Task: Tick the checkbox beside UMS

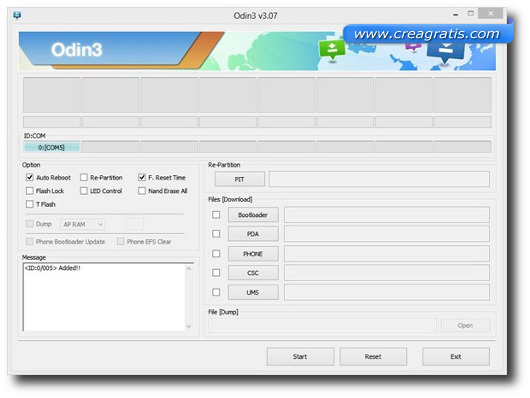Action: click(x=216, y=292)
